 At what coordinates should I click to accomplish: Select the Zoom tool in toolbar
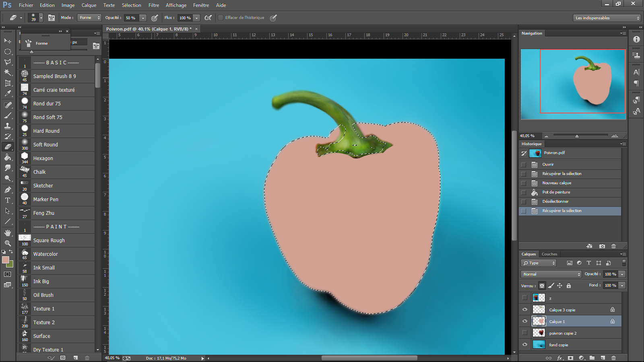coord(8,243)
